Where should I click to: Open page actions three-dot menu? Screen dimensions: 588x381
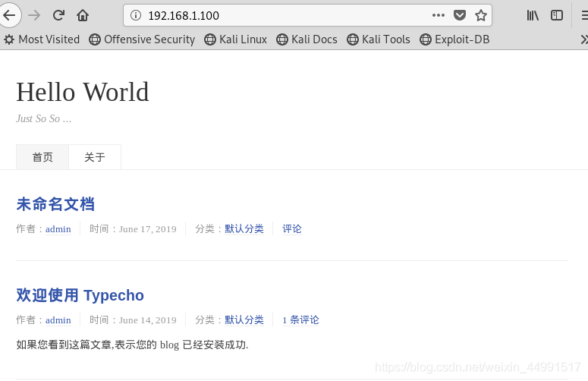point(438,15)
